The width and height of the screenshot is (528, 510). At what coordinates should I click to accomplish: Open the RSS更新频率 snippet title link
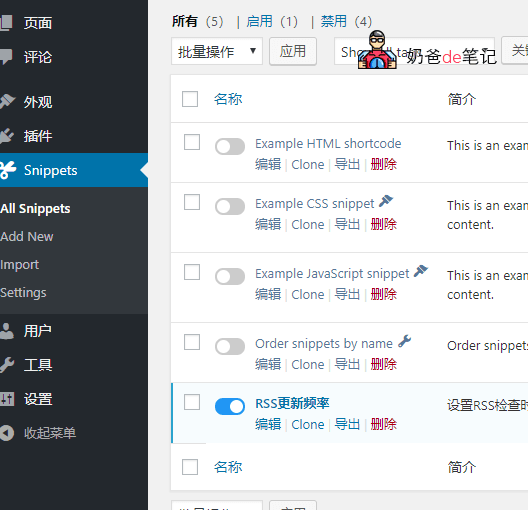click(292, 403)
